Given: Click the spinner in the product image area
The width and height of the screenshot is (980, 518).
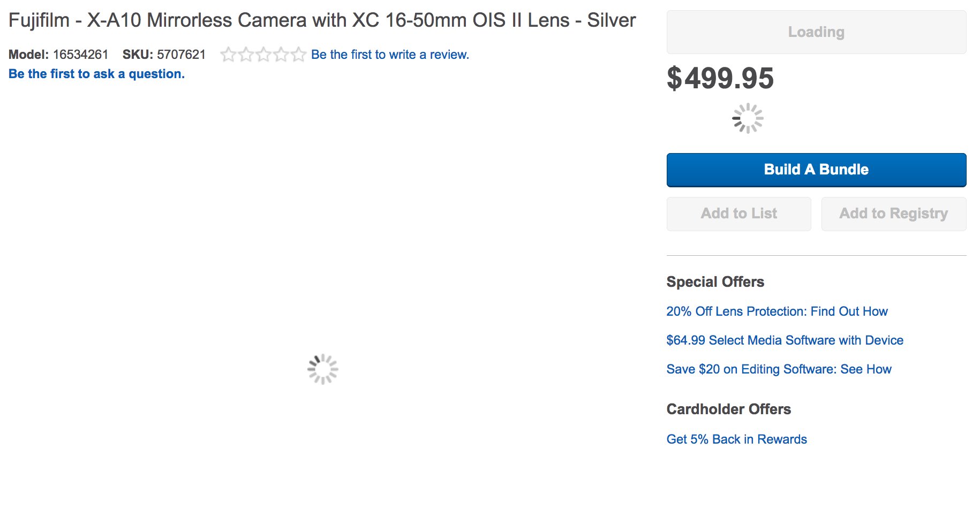Looking at the screenshot, I should [323, 369].
